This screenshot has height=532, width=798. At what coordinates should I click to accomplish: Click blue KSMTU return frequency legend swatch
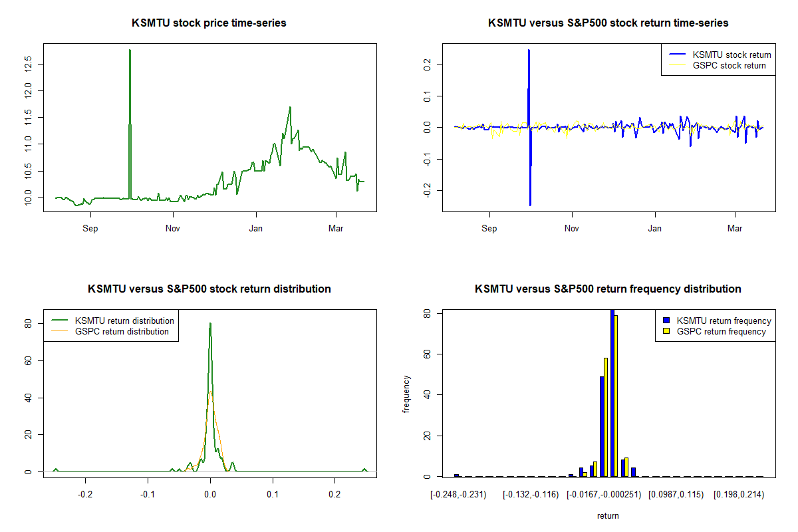click(667, 321)
